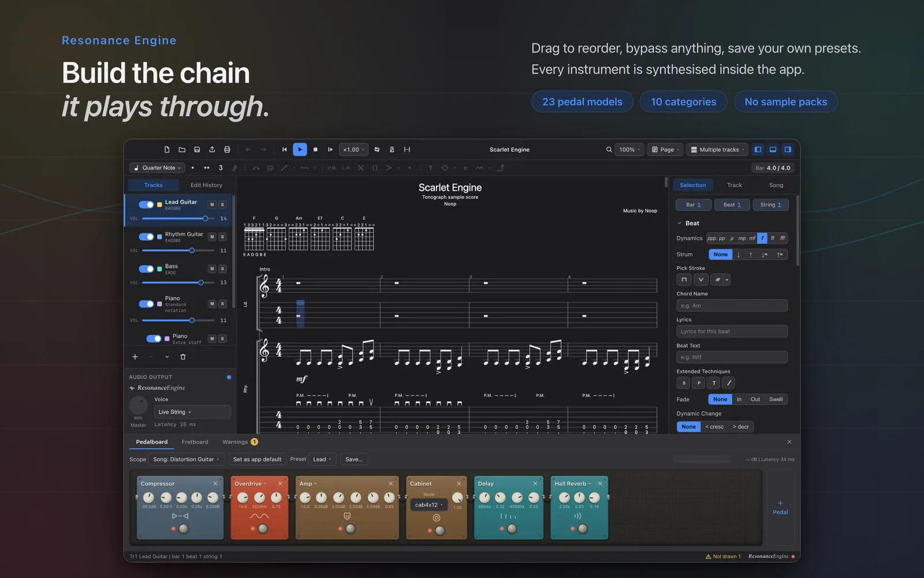Open the Multiple tracks dropdown
Viewport: 924px width, 578px height.
coord(717,150)
